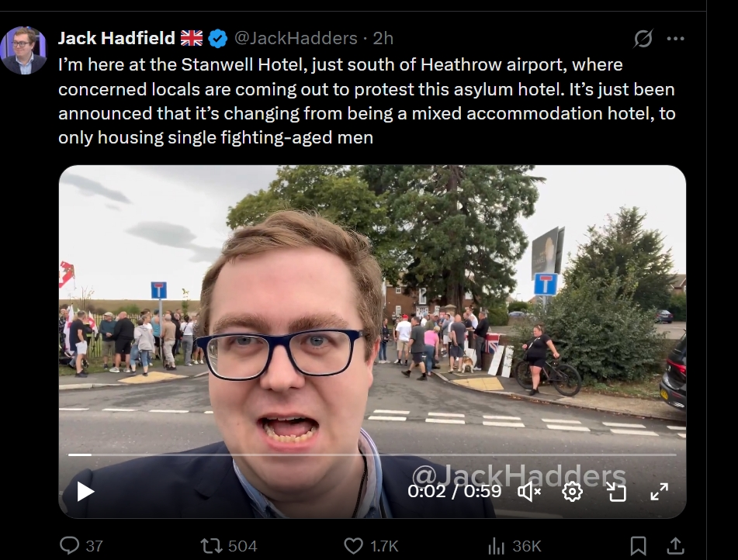738x560 pixels.
Task: View tweet analytics icon
Action: pos(497,545)
